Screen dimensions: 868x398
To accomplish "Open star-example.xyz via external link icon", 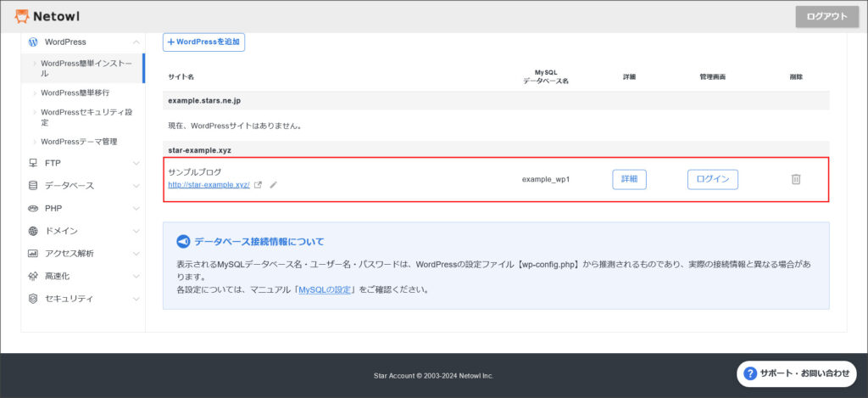I will (258, 185).
